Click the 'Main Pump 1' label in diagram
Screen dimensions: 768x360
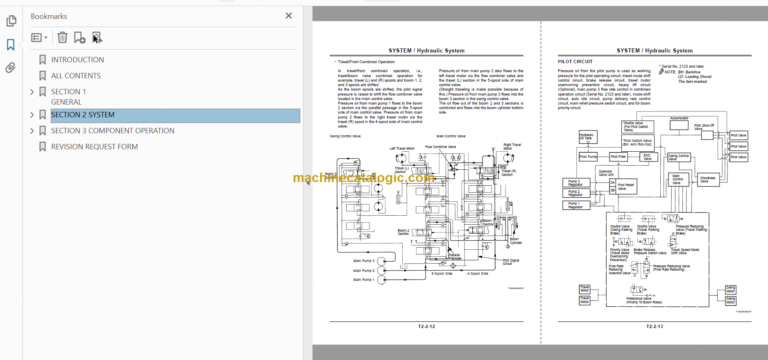pyautogui.click(x=364, y=280)
